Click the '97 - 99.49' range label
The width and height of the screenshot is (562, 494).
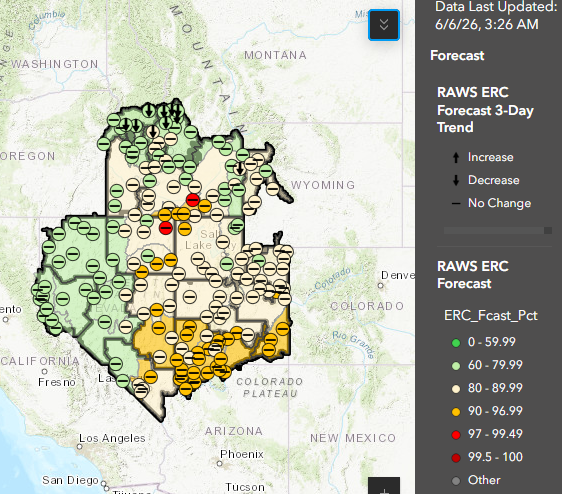[495, 434]
